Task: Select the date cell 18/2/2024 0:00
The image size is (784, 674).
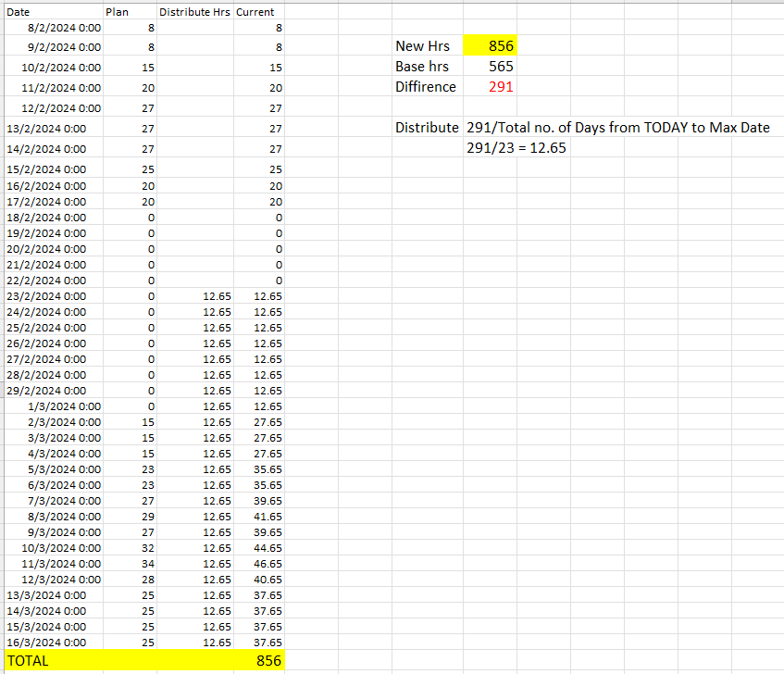Action: click(x=54, y=218)
